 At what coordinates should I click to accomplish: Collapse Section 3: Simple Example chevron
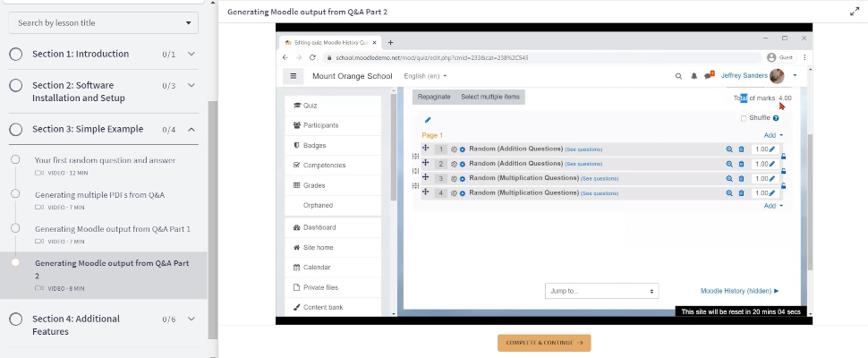coord(191,129)
